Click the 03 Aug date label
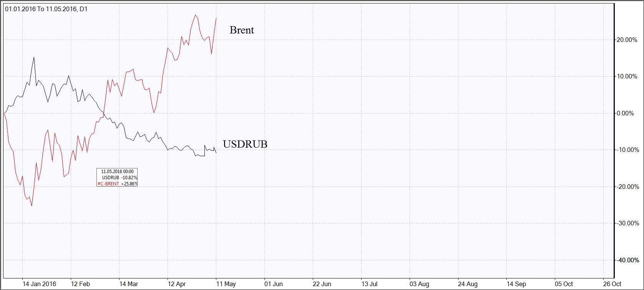Screen dimensions: 644x290 tap(419, 284)
